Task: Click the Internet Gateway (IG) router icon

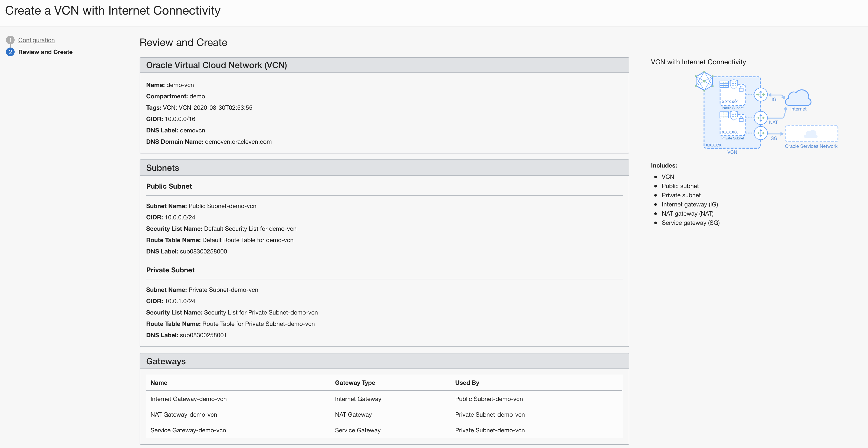Action: [x=761, y=95]
